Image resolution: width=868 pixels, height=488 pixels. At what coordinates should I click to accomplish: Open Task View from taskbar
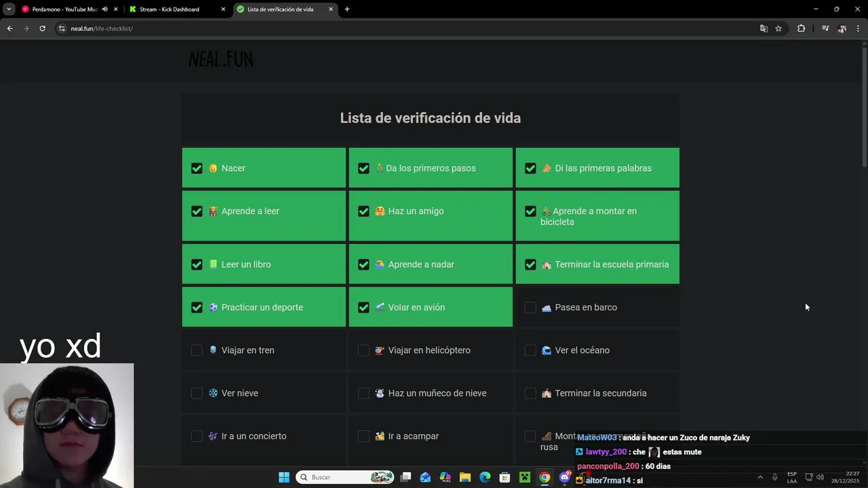pos(406,477)
